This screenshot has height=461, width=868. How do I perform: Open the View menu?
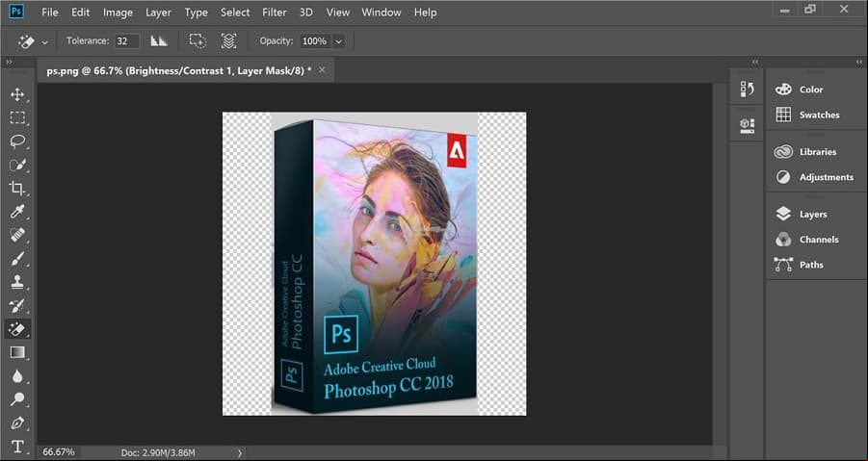[338, 13]
